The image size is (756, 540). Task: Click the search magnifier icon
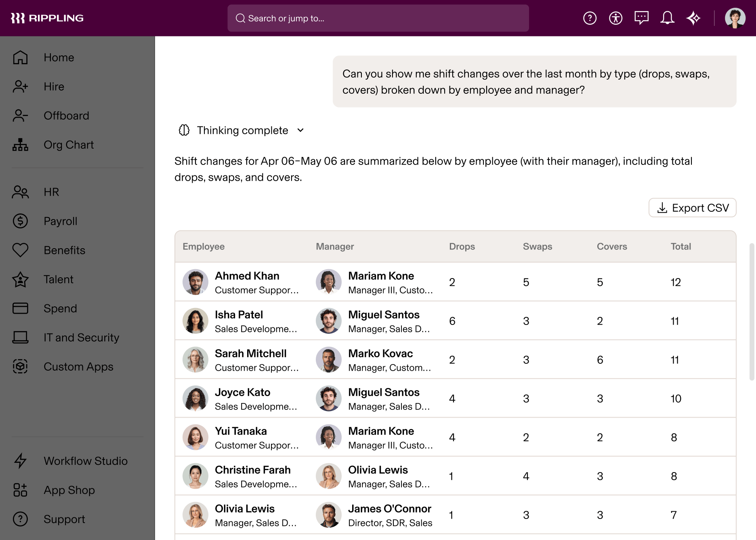240,18
